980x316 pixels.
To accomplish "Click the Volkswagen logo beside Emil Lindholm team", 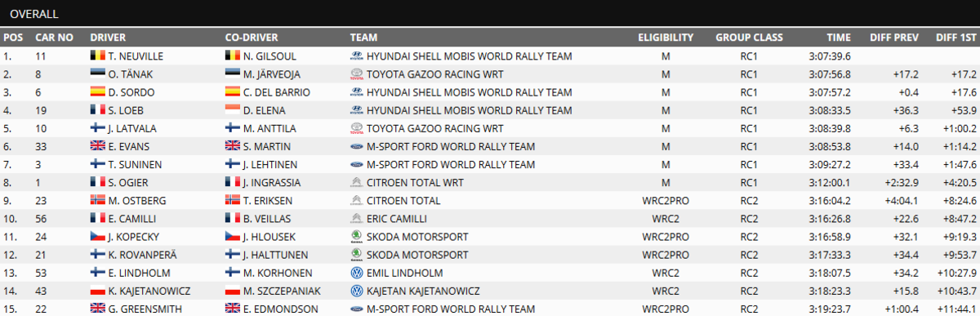I will coord(356,272).
